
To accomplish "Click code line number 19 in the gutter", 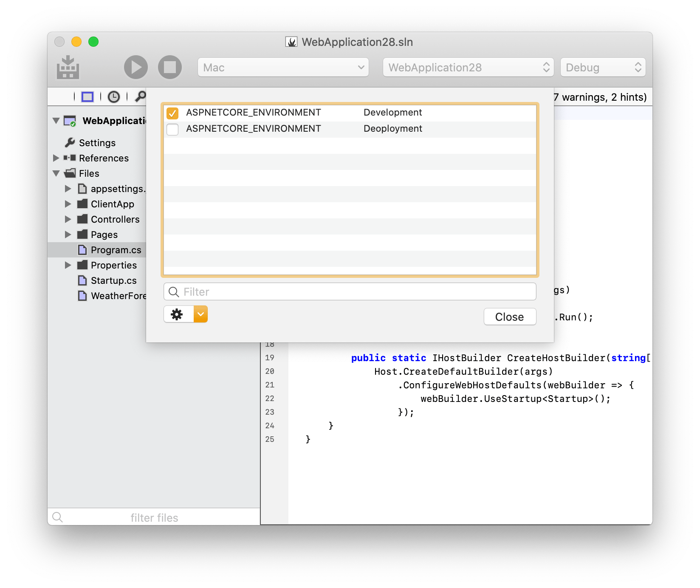I will [270, 358].
